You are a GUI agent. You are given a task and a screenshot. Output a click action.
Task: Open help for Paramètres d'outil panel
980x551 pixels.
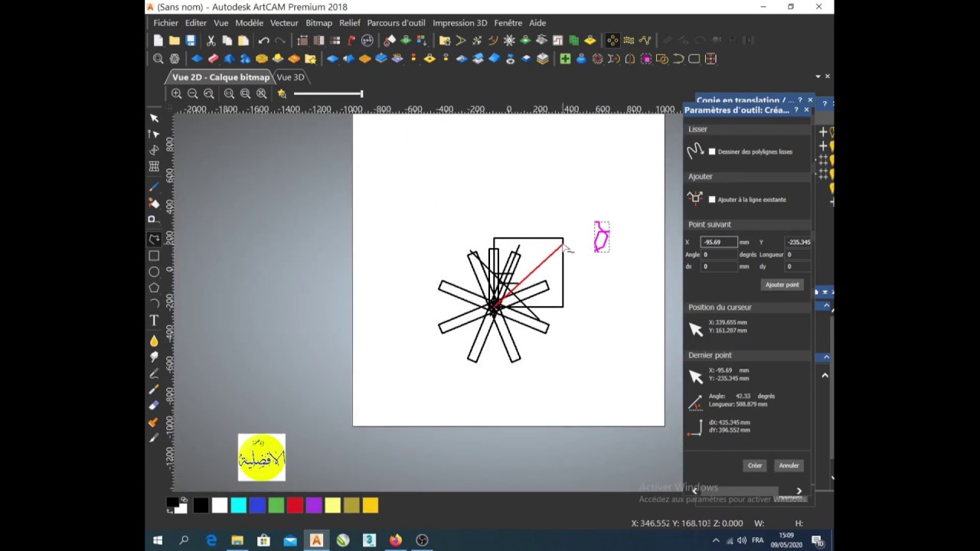pos(796,110)
